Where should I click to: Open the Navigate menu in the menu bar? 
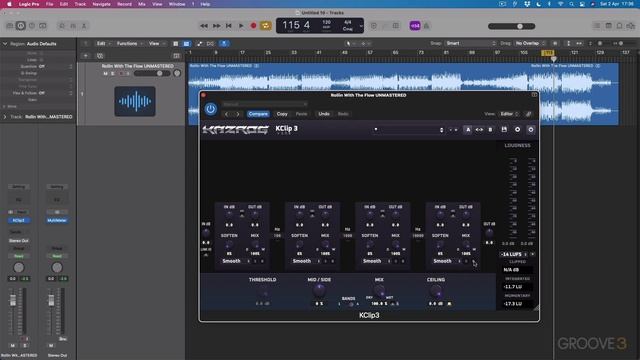click(x=101, y=4)
